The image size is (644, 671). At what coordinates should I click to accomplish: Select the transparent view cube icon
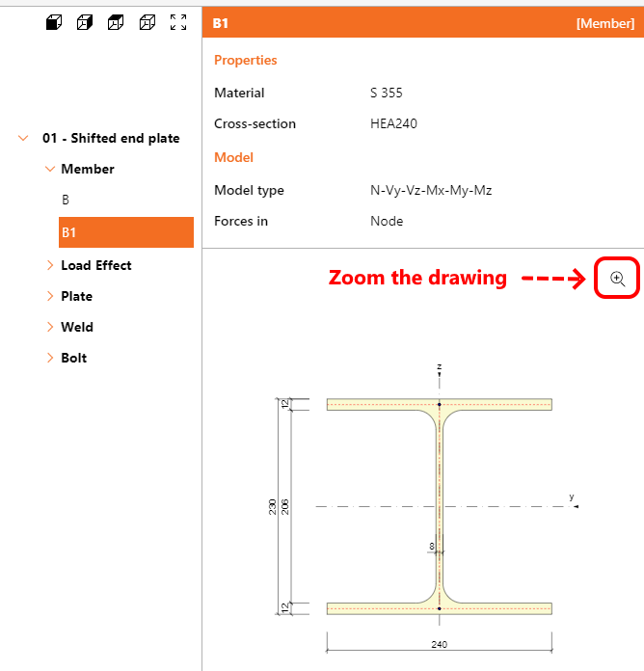click(x=85, y=22)
